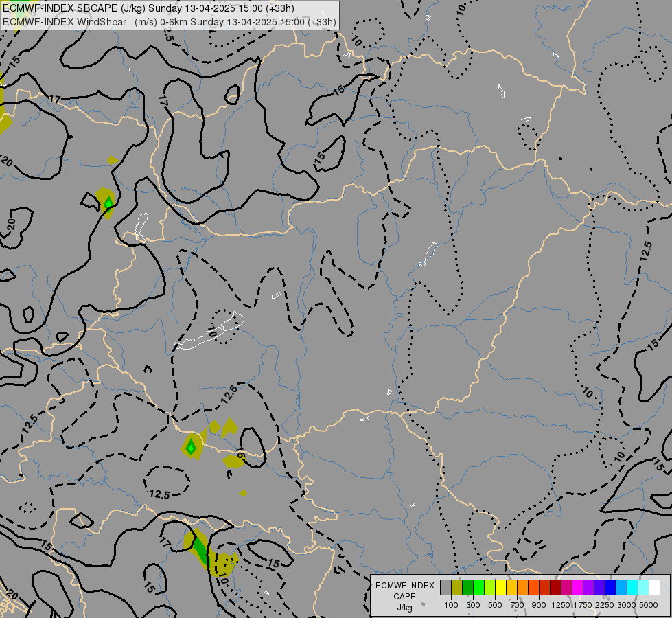Choose the cyan swatch after the 3000 tick

point(632,587)
